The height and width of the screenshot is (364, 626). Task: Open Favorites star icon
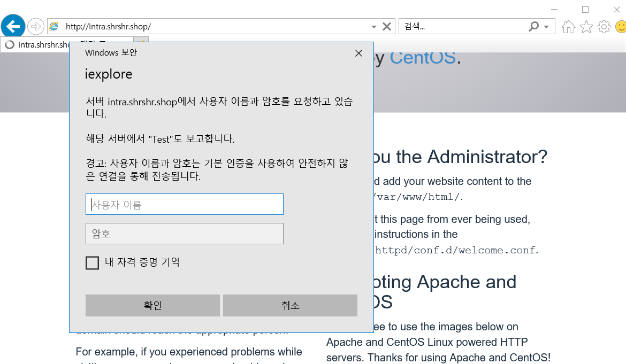point(586,27)
